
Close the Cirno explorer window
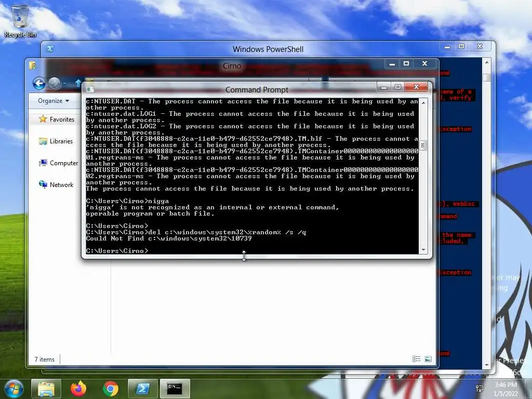(x=424, y=63)
